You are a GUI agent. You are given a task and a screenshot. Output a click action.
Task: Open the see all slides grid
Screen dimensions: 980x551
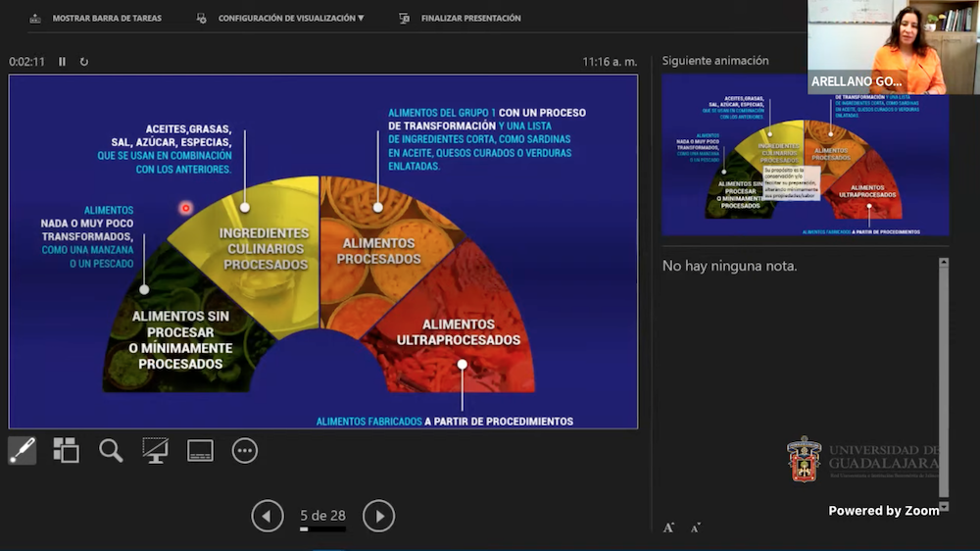click(x=66, y=450)
